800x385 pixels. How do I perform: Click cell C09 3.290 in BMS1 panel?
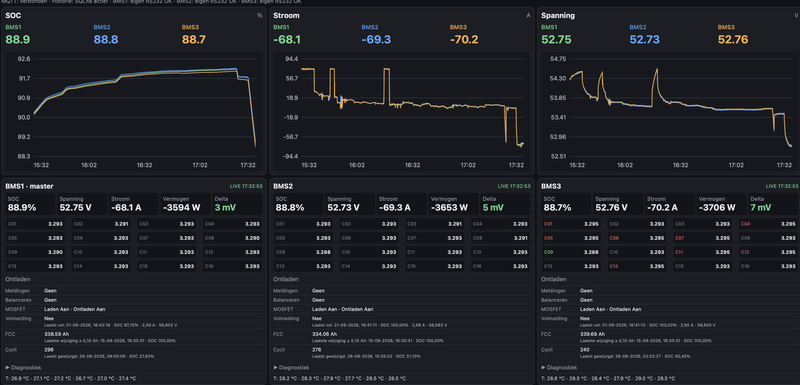click(36, 252)
